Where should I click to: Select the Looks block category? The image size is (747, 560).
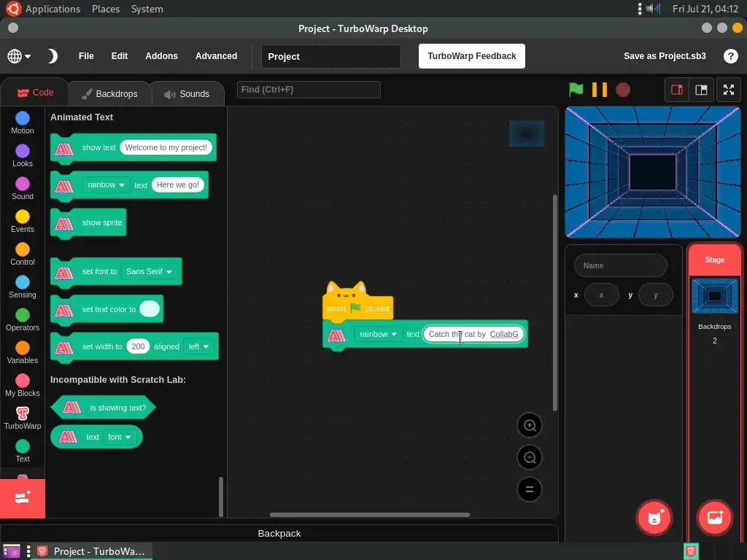(x=23, y=156)
